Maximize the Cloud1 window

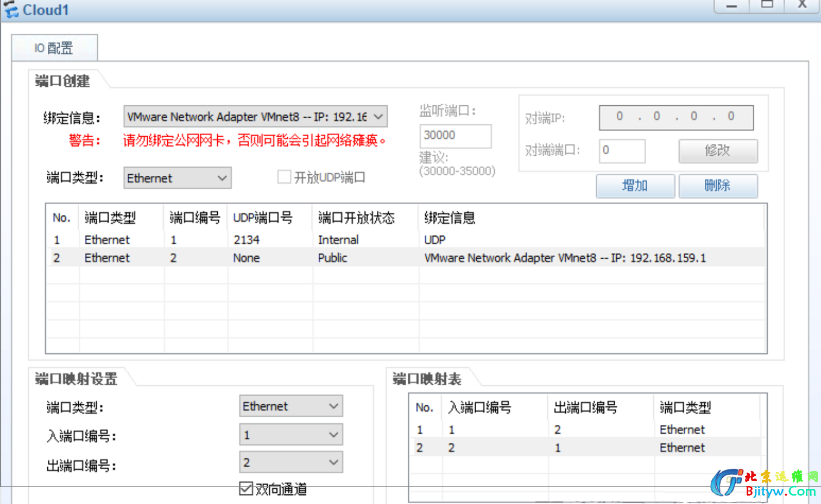767,5
